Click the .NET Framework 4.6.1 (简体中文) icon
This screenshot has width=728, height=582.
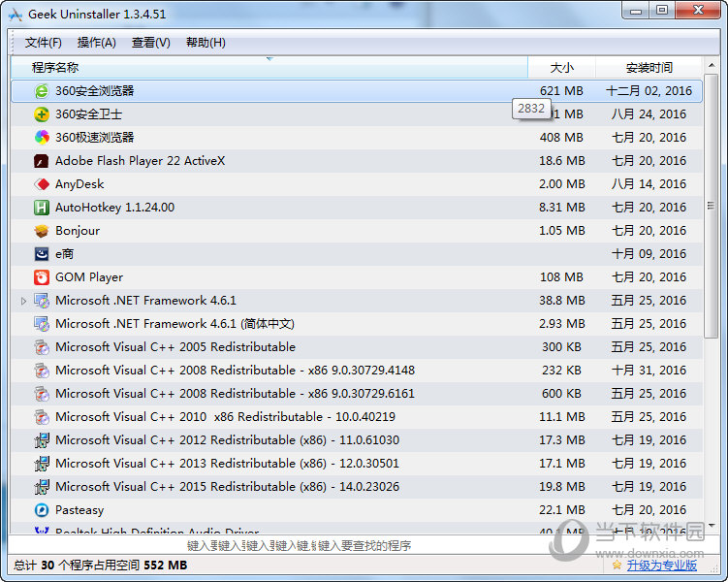[42, 324]
